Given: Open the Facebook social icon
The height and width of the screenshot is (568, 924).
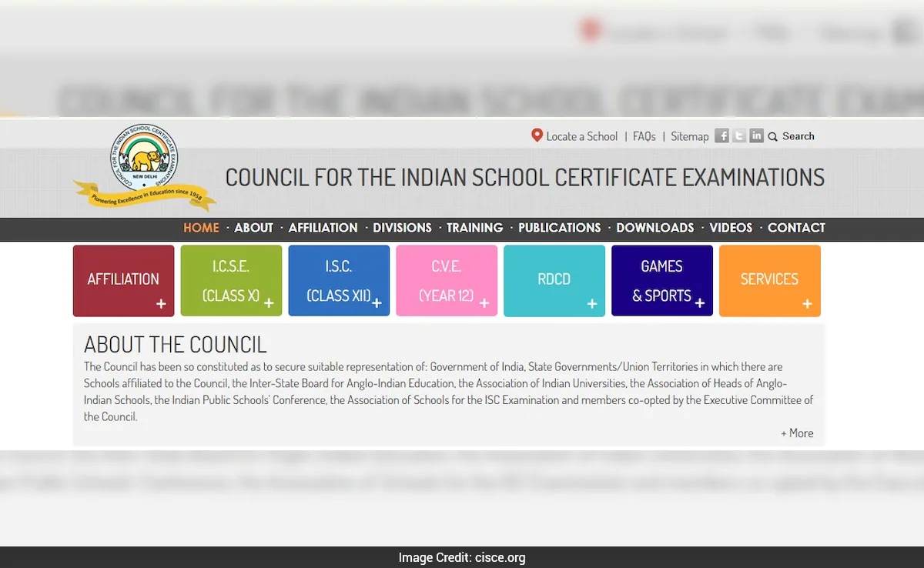Looking at the screenshot, I should [x=721, y=135].
